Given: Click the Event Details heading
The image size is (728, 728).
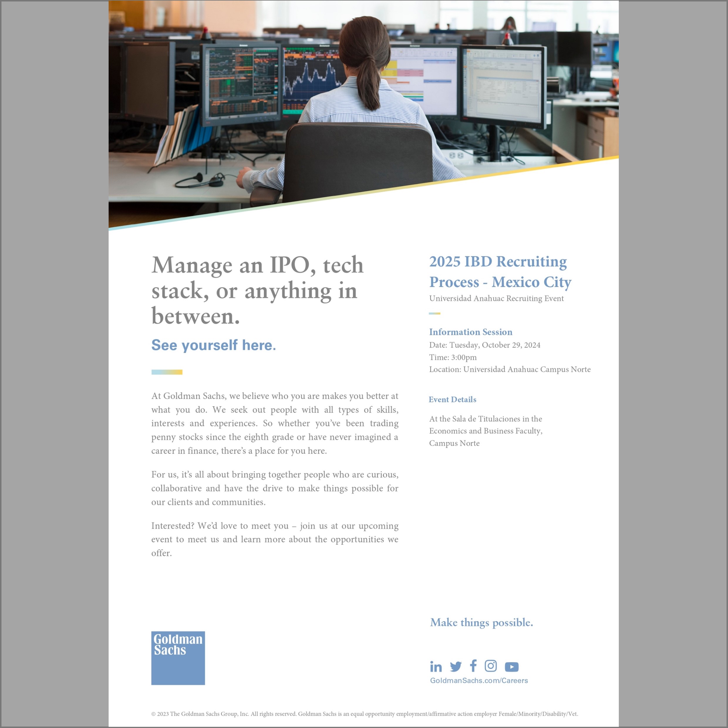Looking at the screenshot, I should [452, 400].
